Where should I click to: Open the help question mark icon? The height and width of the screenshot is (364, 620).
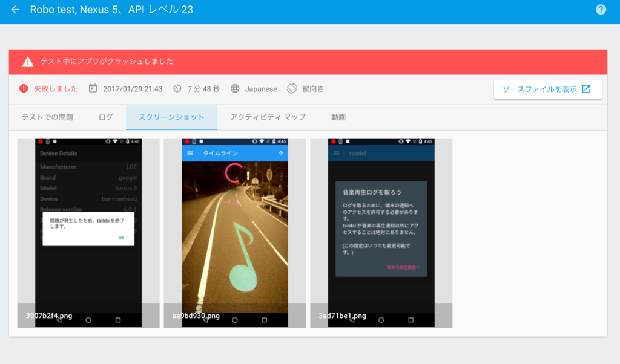point(601,10)
